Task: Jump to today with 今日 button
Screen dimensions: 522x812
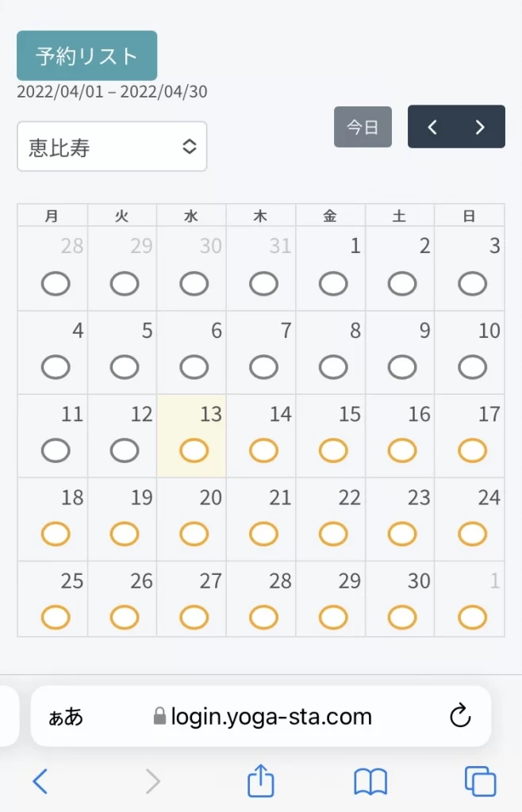Action: (x=363, y=127)
